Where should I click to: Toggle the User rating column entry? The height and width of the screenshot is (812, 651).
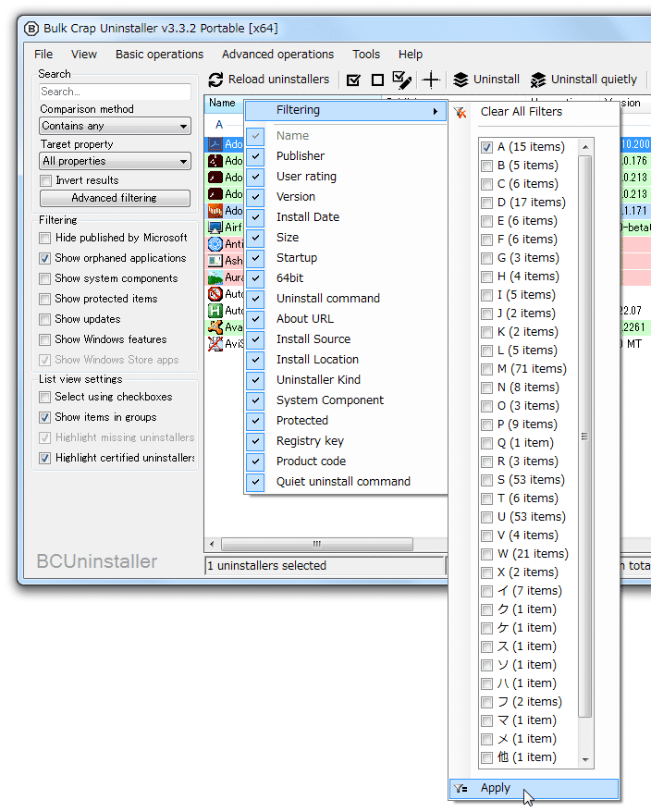(x=346, y=177)
